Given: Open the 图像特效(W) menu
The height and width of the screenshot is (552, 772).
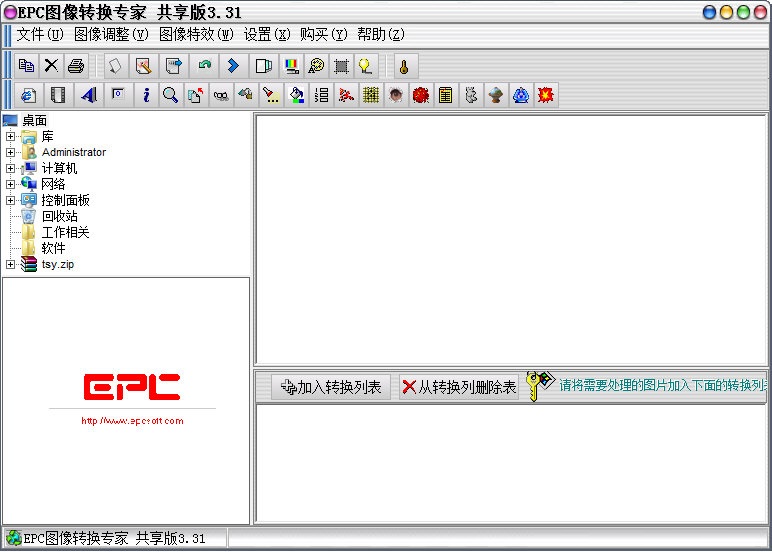Looking at the screenshot, I should [x=196, y=34].
